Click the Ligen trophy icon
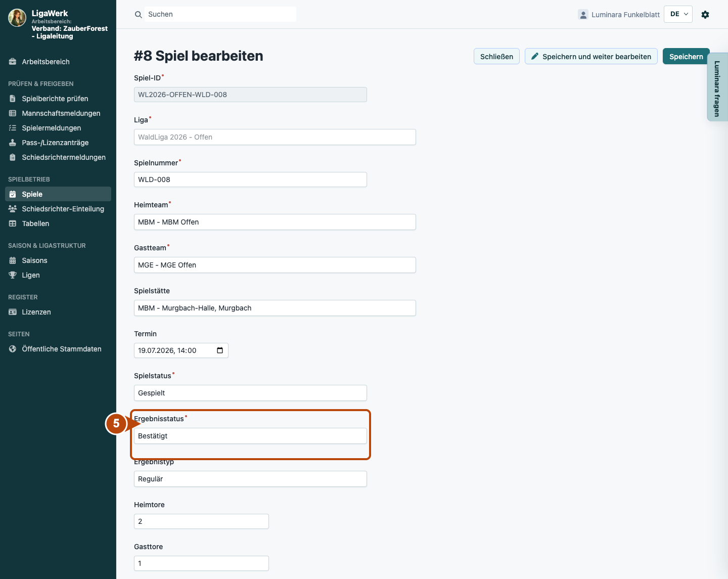 [x=13, y=275]
